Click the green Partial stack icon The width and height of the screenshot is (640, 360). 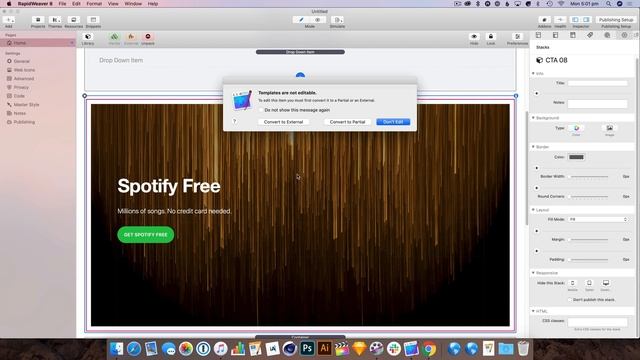114,37
